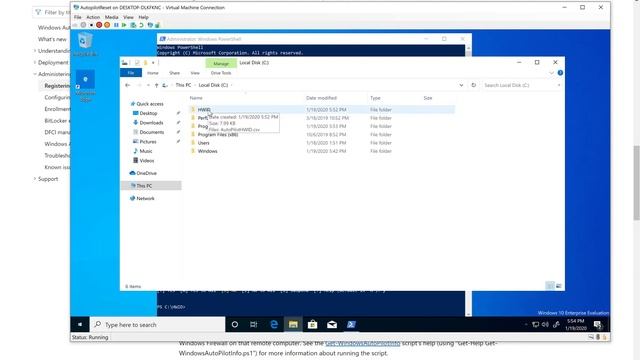Viewport: 640px width, 360px height.
Task: Click the Revert toolbar icon in VM Connection
Action: pos(141,25)
